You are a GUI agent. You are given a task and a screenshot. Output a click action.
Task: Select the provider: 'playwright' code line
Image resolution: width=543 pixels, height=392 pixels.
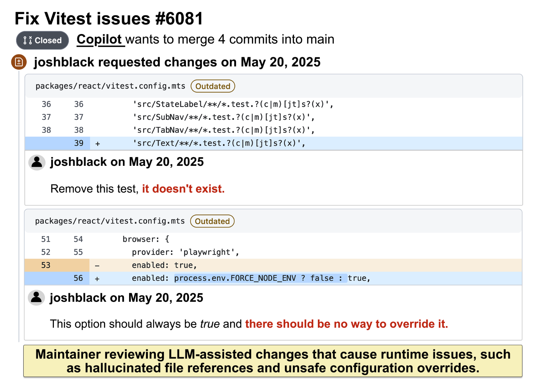[x=273, y=252]
